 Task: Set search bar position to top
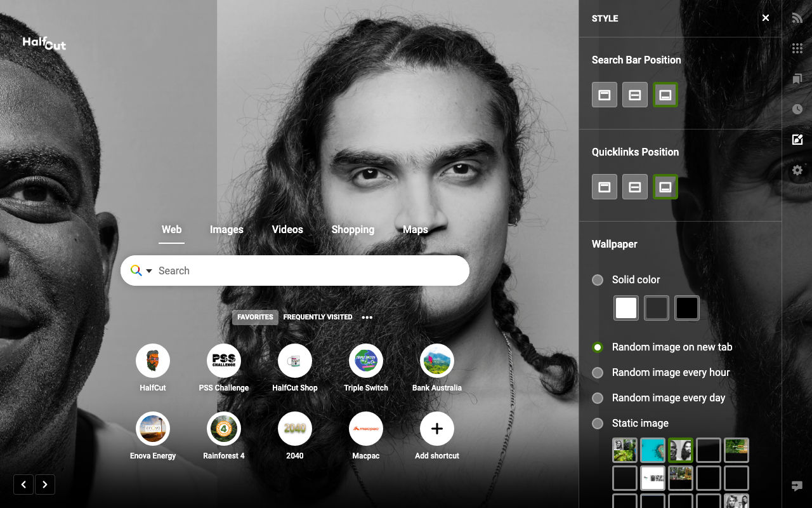(605, 95)
